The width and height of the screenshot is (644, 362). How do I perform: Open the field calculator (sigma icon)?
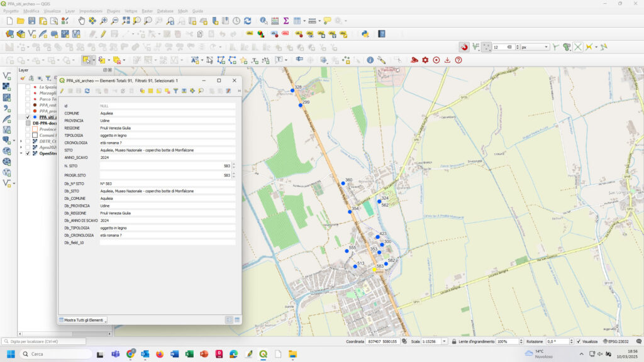[x=286, y=21]
